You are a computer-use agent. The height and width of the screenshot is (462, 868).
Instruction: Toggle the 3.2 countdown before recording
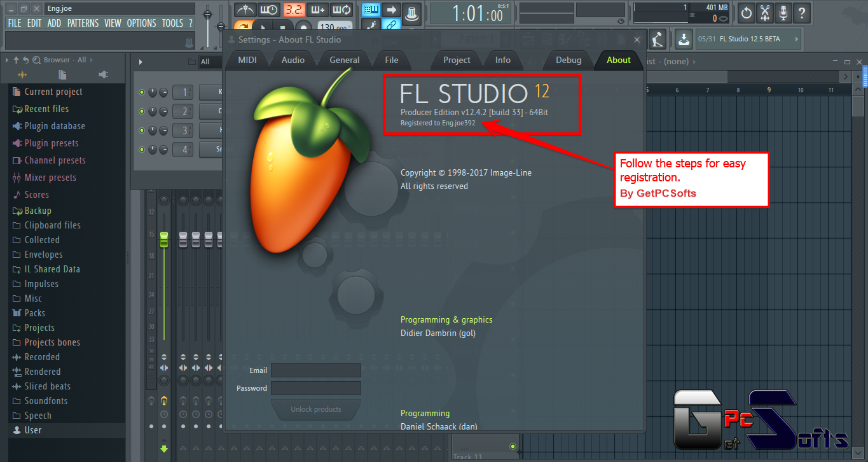tap(294, 10)
